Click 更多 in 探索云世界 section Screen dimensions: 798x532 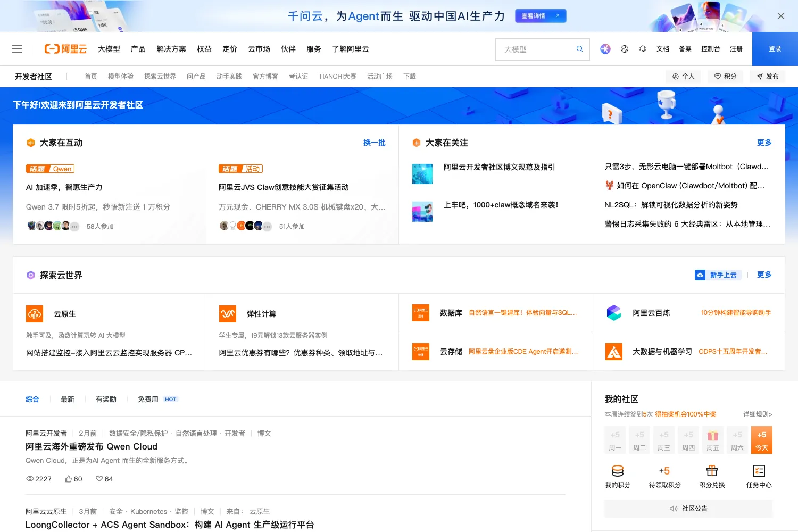click(x=764, y=275)
